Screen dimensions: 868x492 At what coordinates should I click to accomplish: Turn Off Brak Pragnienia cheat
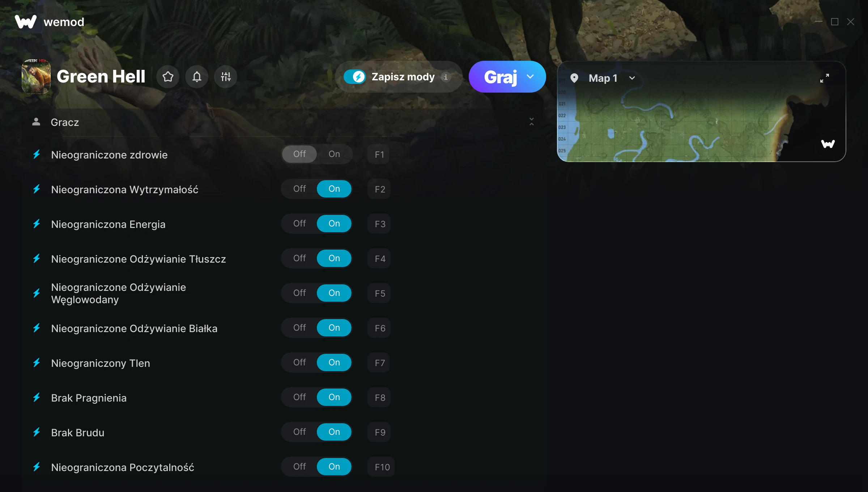pos(299,397)
